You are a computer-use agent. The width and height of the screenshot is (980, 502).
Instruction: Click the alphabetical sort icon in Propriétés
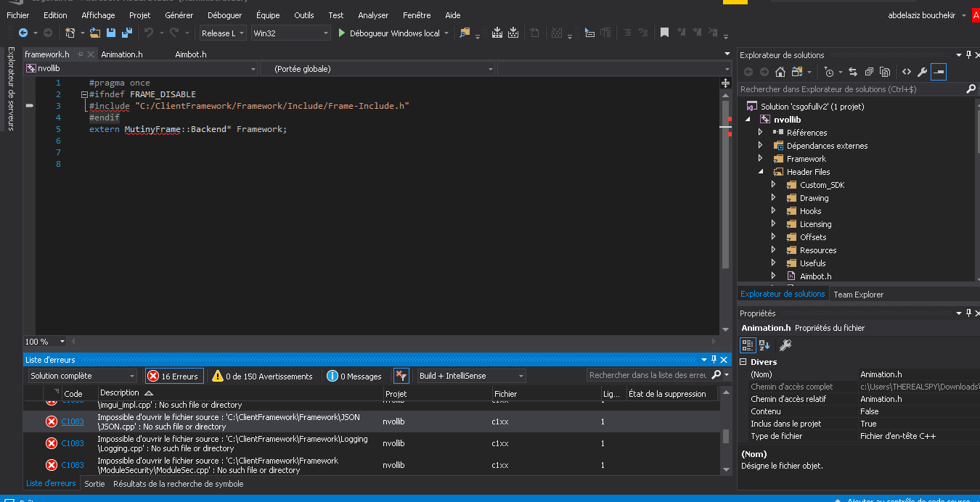coord(764,345)
